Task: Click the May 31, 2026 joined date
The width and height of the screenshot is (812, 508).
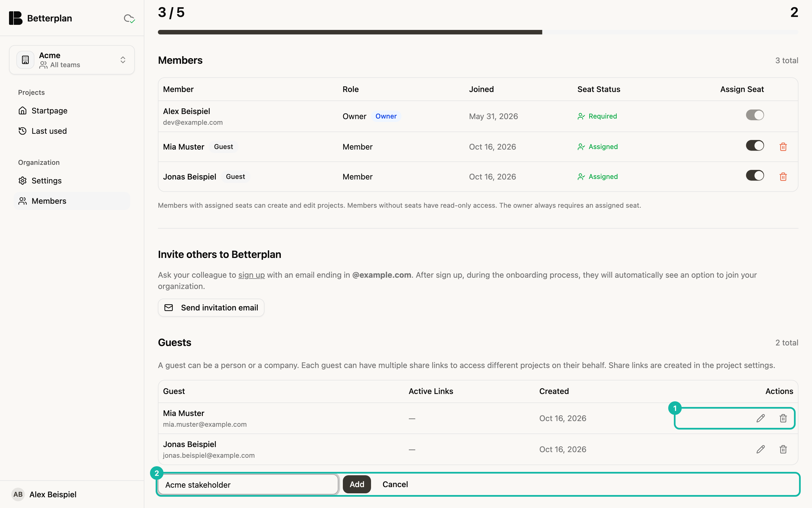Action: coord(493,116)
